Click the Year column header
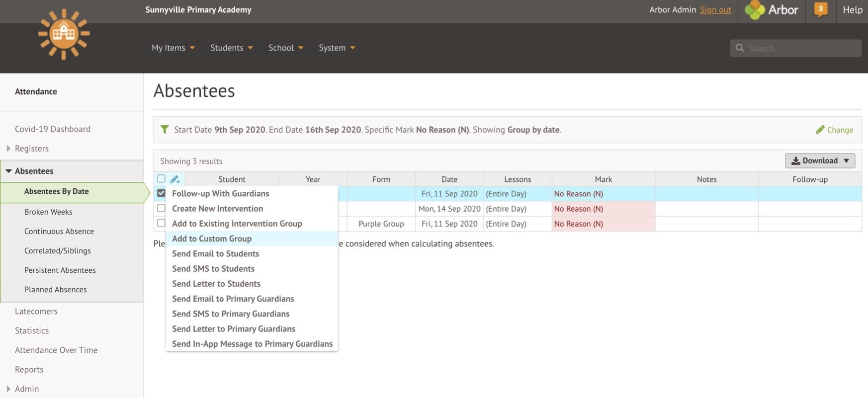 [313, 179]
